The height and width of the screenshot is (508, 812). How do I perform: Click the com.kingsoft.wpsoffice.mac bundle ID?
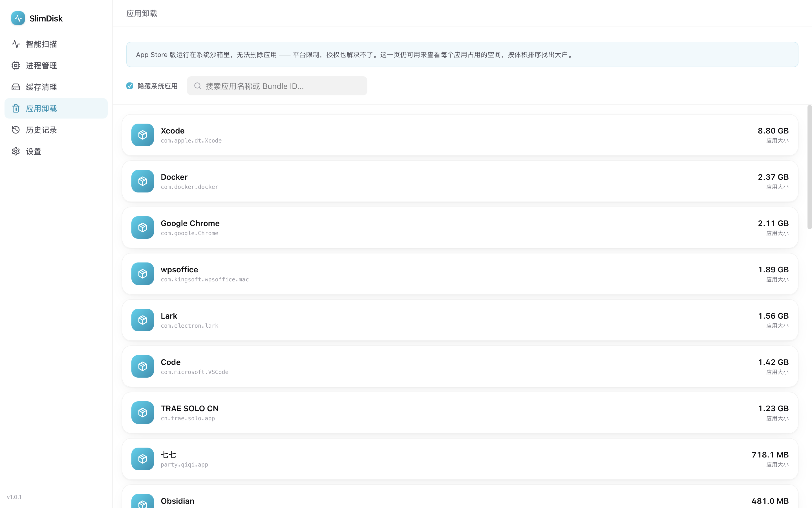pos(205,279)
